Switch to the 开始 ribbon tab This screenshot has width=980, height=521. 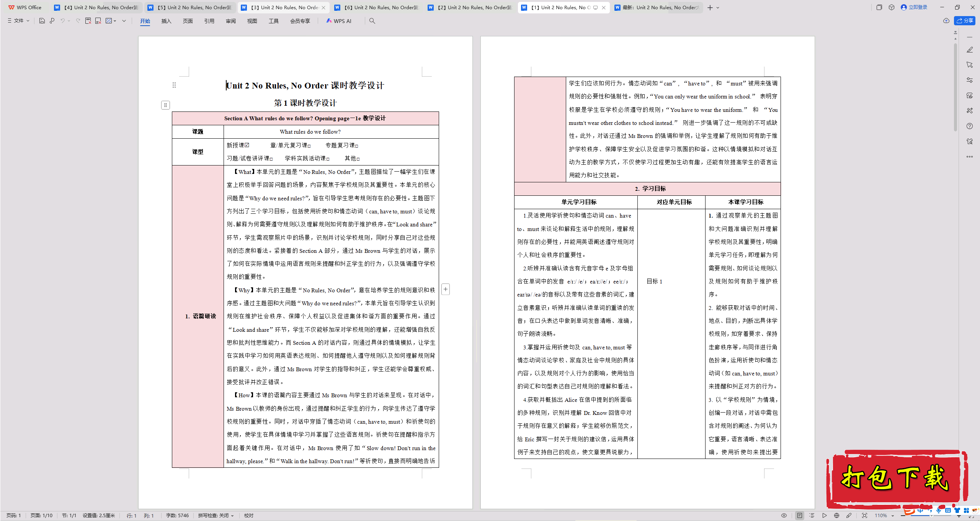pyautogui.click(x=145, y=21)
